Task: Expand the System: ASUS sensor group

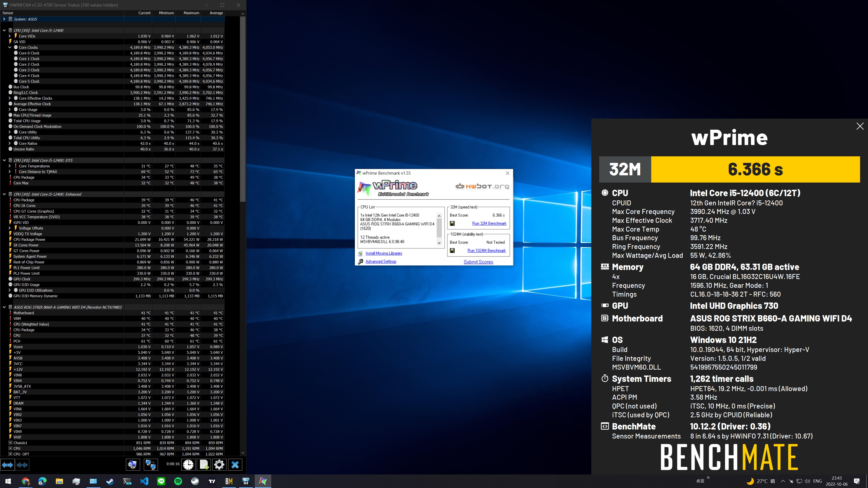Action: pyautogui.click(x=4, y=19)
